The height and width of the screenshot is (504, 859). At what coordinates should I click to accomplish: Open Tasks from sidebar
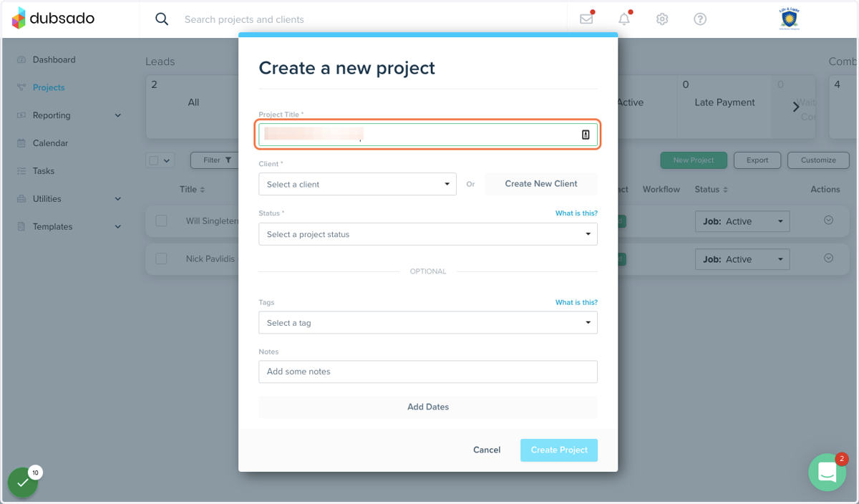44,171
